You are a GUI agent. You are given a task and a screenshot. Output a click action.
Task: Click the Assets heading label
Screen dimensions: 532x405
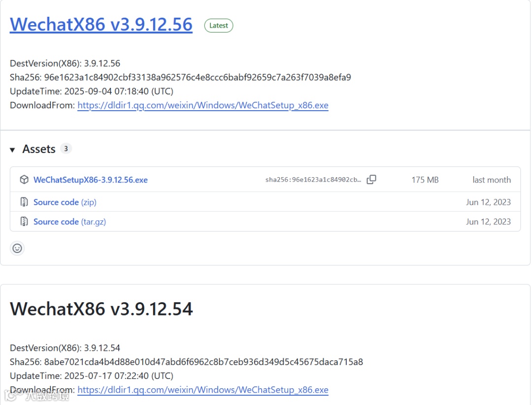click(39, 149)
